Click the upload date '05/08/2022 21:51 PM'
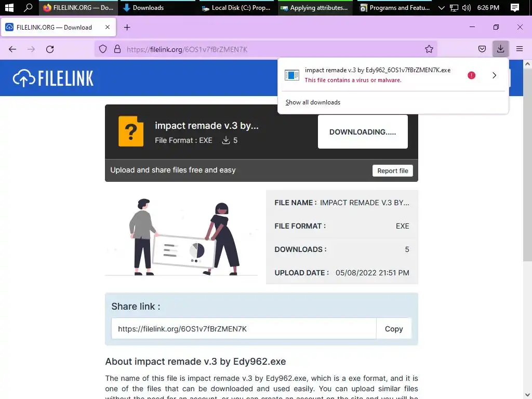The width and height of the screenshot is (532, 399). [372, 273]
